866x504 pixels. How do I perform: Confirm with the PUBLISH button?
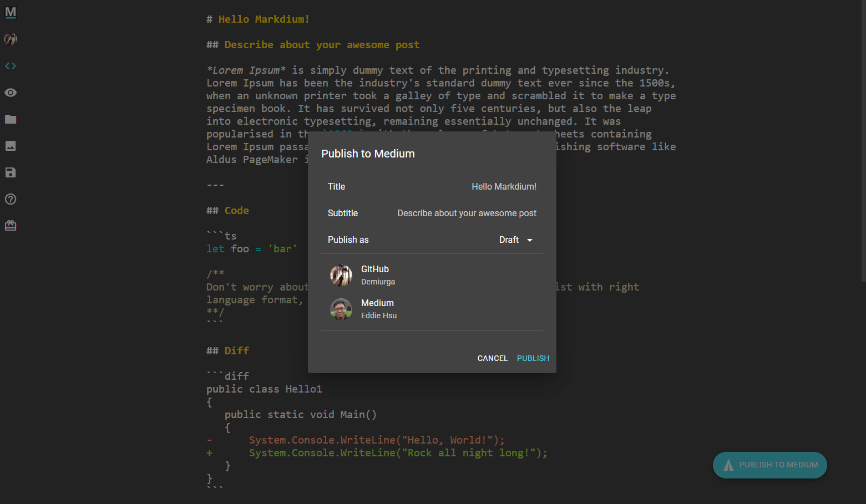(533, 358)
